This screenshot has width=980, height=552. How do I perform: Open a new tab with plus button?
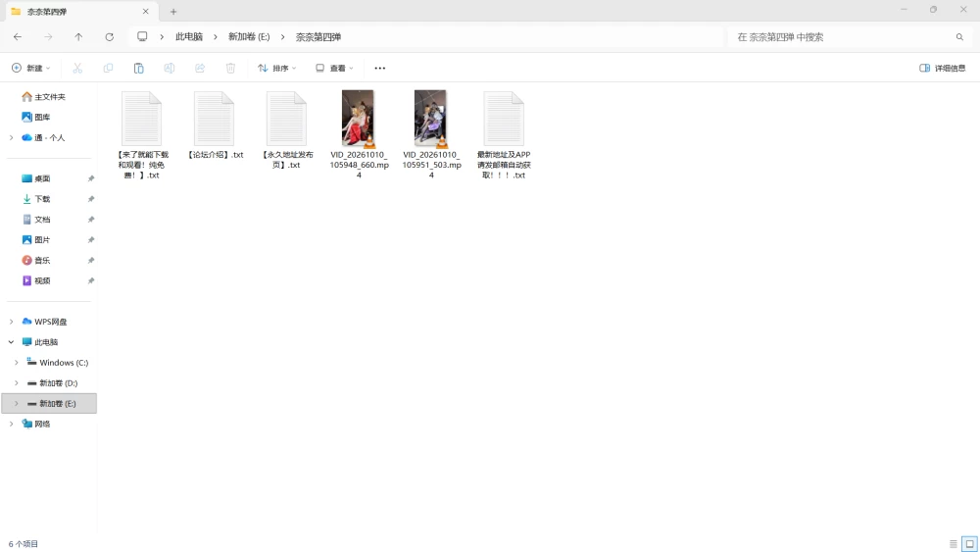point(173,11)
